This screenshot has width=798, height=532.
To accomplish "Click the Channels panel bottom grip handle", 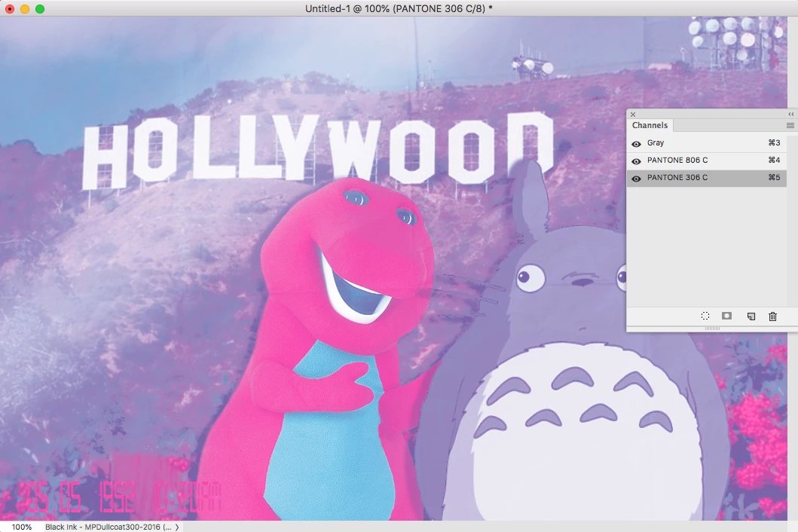I will pyautogui.click(x=712, y=329).
